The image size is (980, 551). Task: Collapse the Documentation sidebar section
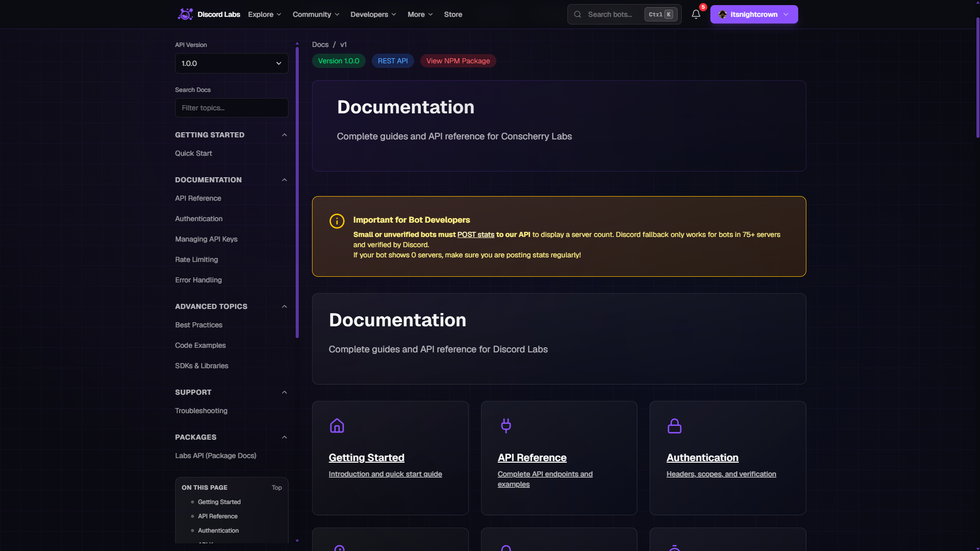pyautogui.click(x=284, y=180)
